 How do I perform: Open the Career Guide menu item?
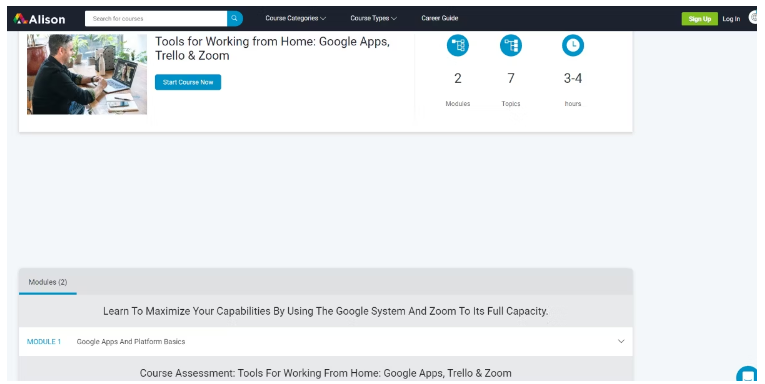(440, 18)
